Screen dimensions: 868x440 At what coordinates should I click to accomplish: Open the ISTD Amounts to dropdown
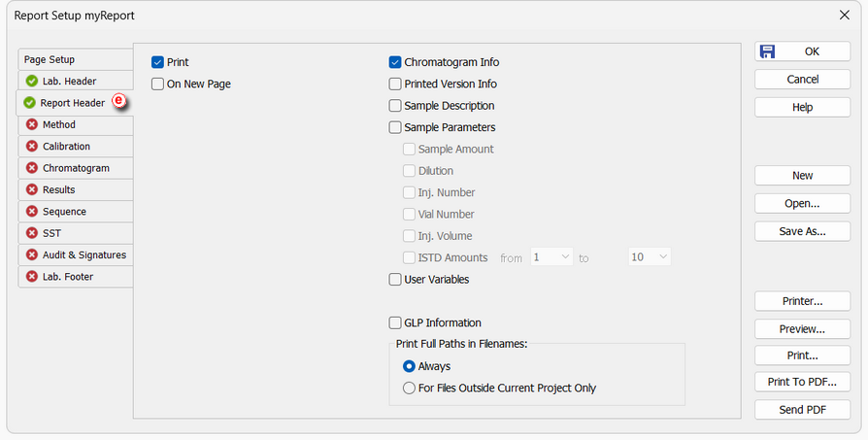coord(650,257)
